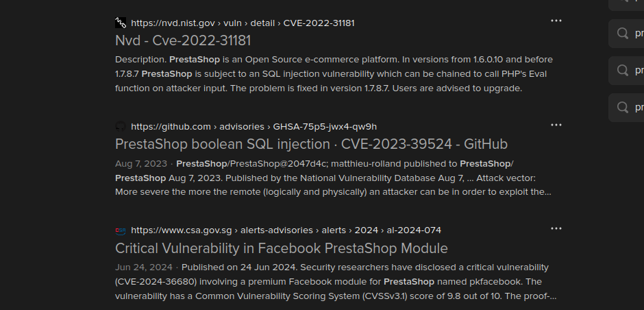Click the CSA favicon beside csa.gov.sg URL

(121, 230)
